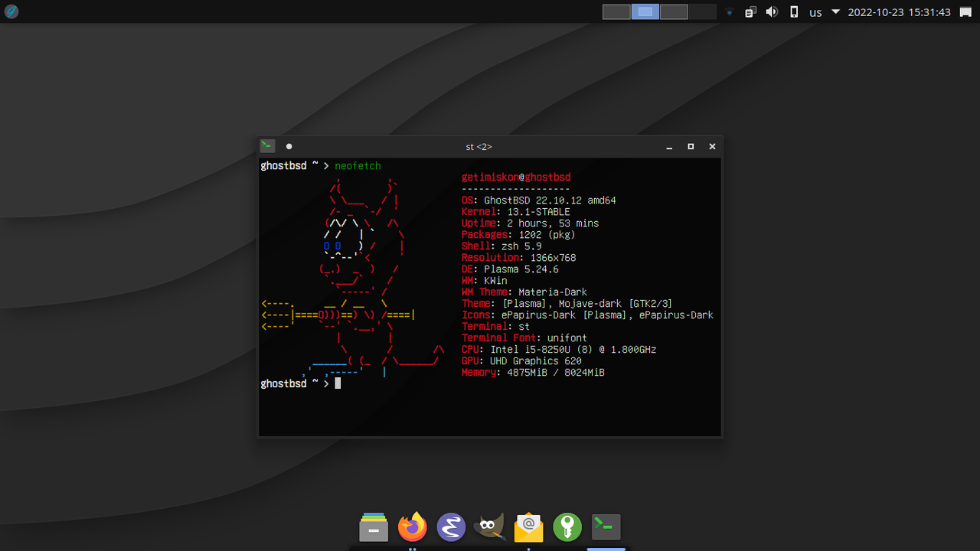Click the 'Icons: ePapirus-Dark' line

pyautogui.click(x=587, y=315)
